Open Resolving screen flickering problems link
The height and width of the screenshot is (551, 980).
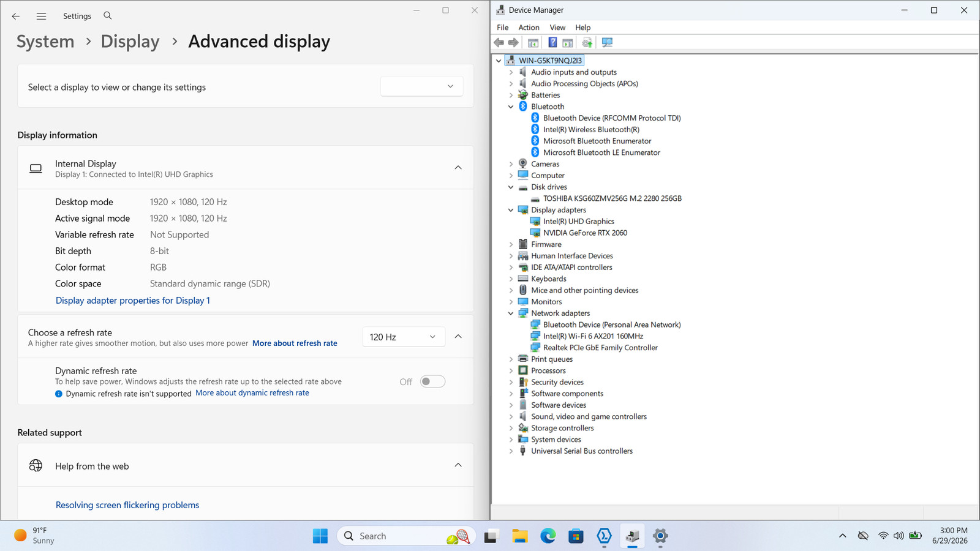point(127,505)
